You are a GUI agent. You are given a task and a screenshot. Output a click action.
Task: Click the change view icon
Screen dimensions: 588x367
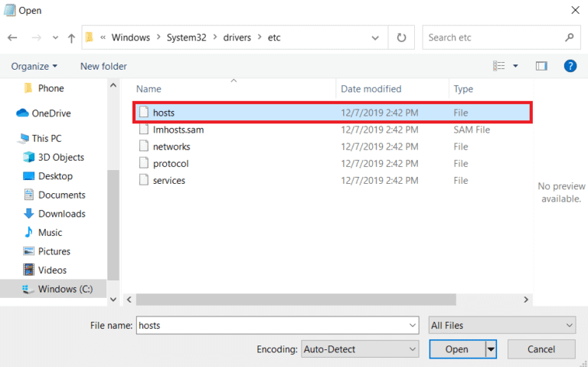499,67
